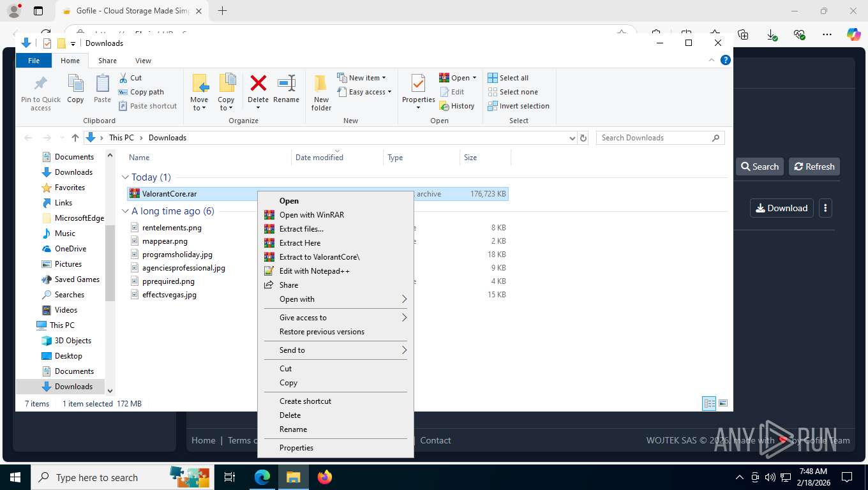Click Gofile Download button
This screenshot has height=490, width=868.
[781, 208]
